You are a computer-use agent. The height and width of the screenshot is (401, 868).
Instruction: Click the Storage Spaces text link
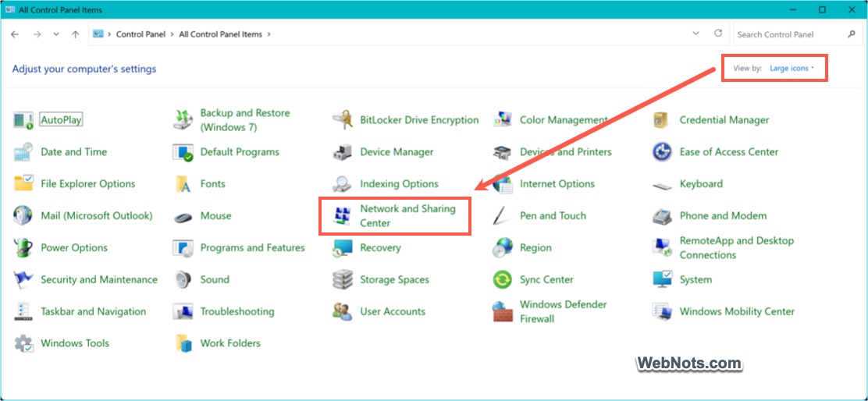click(x=395, y=280)
